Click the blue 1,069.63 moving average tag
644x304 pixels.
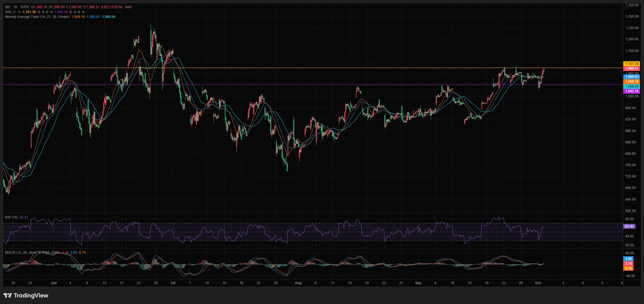tap(631, 77)
